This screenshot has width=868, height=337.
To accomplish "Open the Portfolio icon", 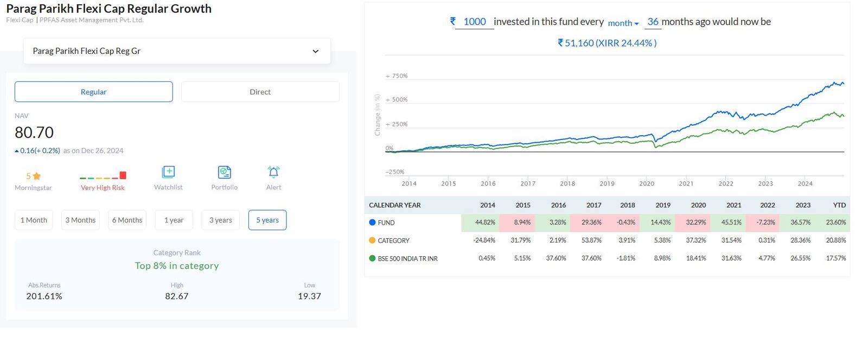I will tap(224, 172).
